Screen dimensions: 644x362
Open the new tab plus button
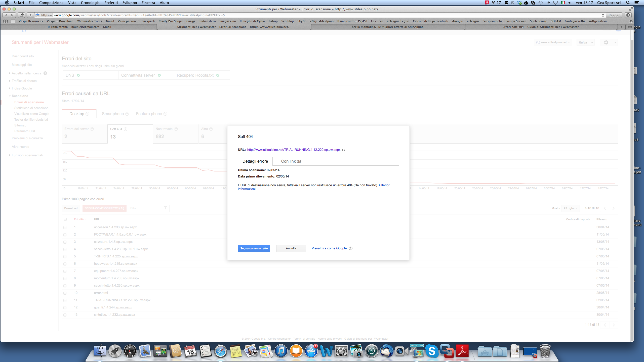[x=621, y=27]
